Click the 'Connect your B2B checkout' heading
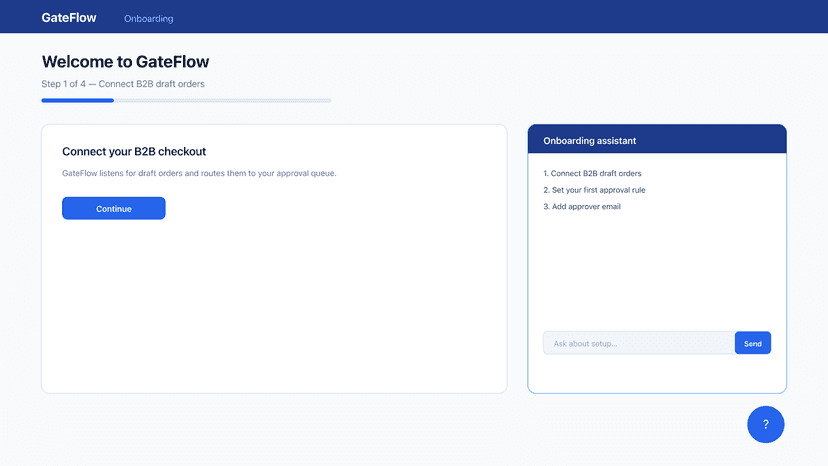Screen dimensions: 828x466 click(x=134, y=152)
